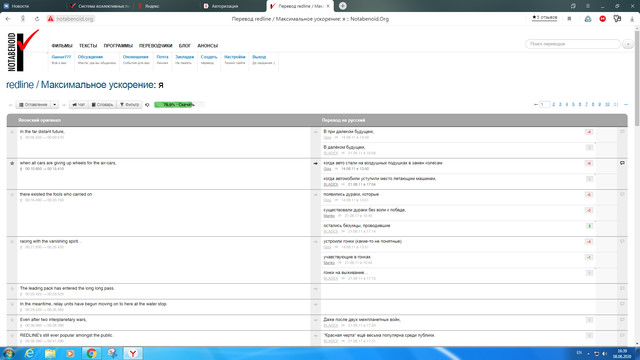The width and height of the screenshot is (640, 360).
Task: Open the Фильтр filter button
Action: coord(129,105)
